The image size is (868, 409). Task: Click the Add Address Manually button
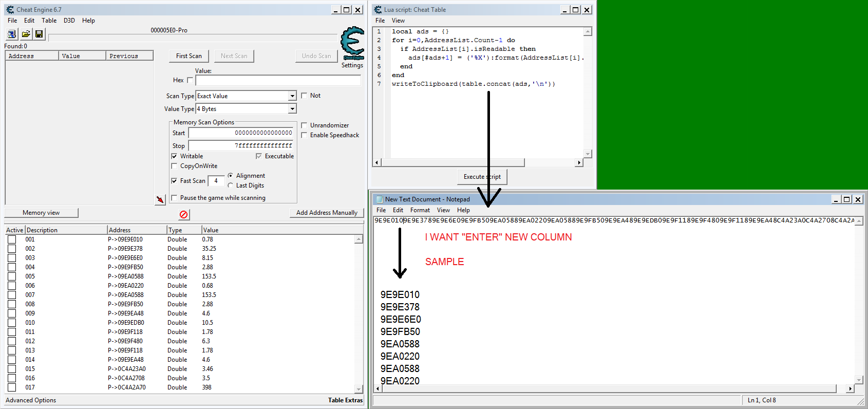point(327,213)
